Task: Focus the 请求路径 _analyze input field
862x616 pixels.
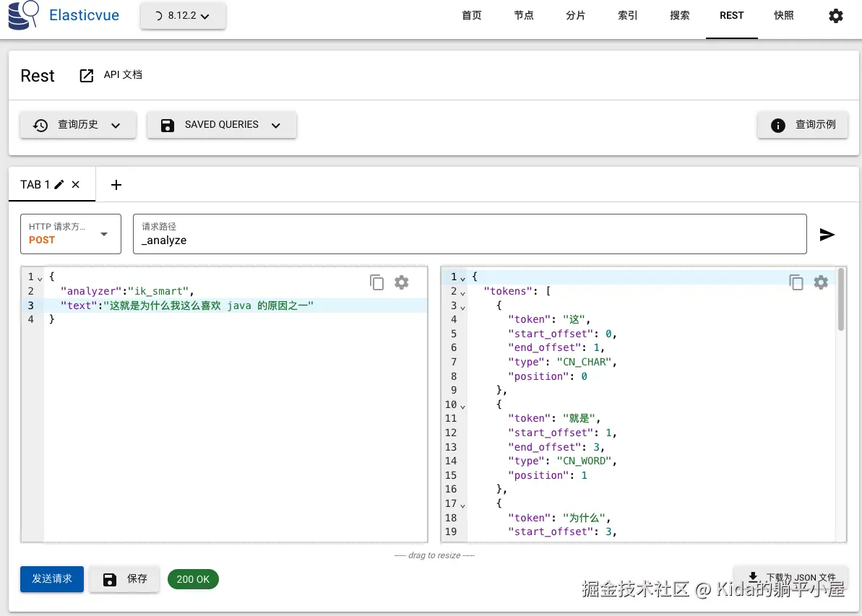Action: coord(470,234)
